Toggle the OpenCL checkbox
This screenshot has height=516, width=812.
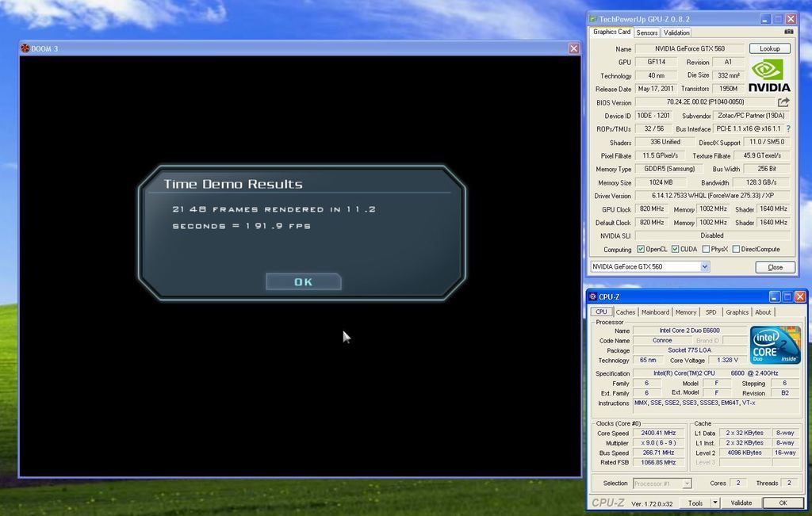(641, 249)
